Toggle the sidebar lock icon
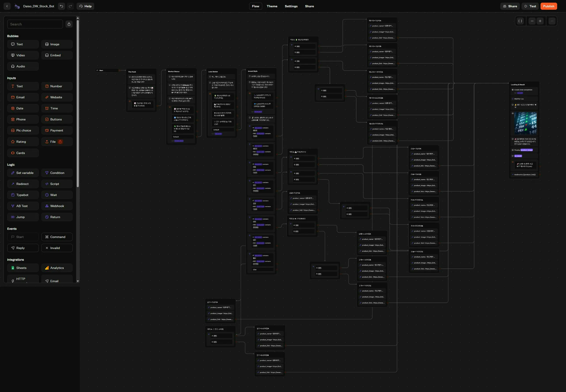 (69, 24)
